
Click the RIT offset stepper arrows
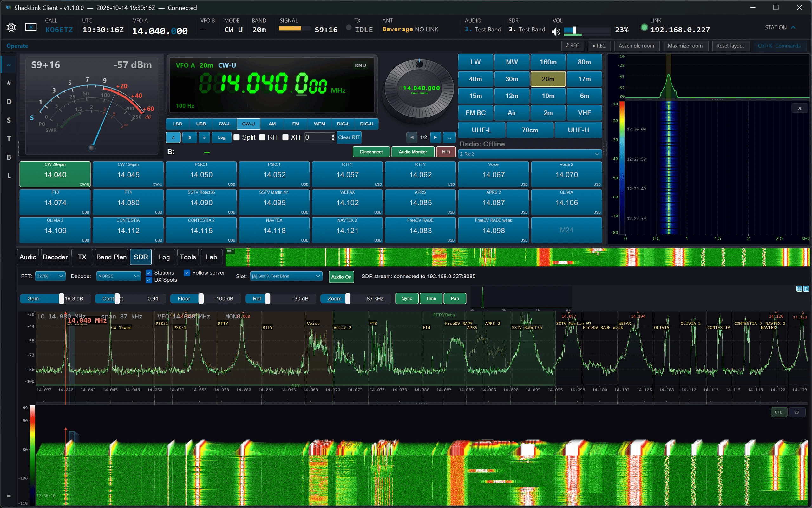click(x=333, y=137)
